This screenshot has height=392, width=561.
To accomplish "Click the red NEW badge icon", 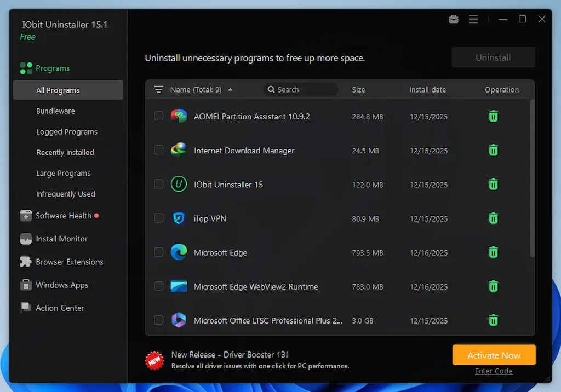I will [x=154, y=361].
